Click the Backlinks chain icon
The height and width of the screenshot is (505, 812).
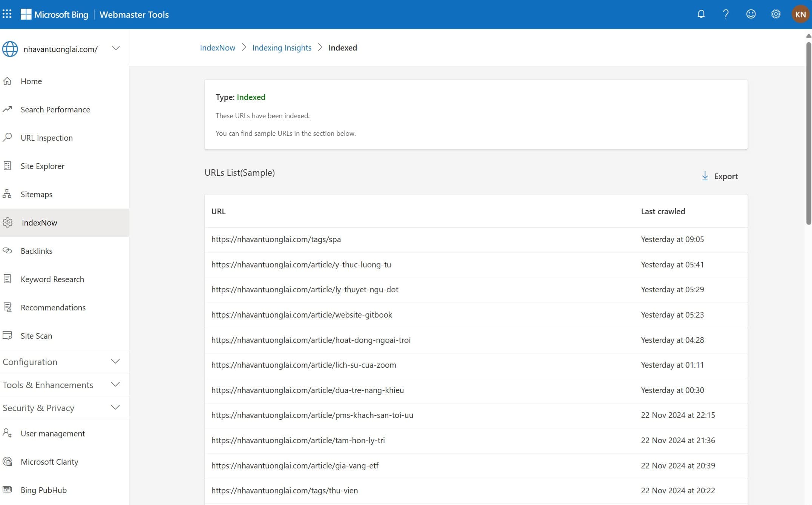pyautogui.click(x=7, y=251)
